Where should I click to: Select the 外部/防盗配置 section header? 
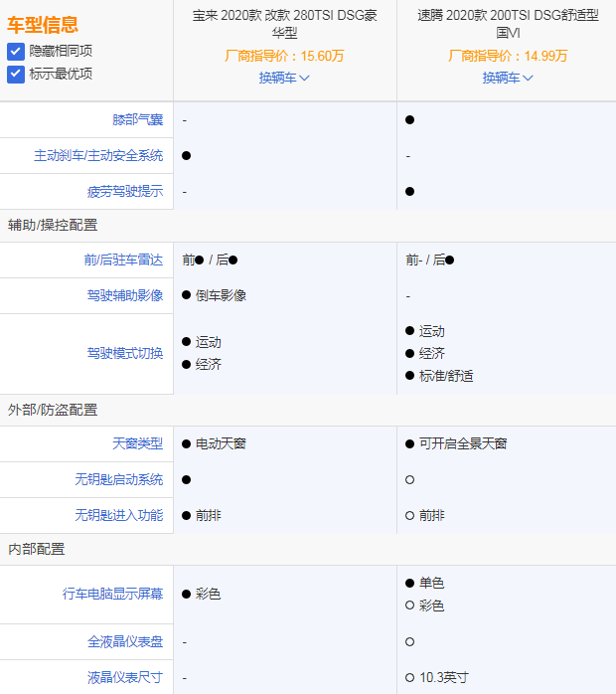coord(53,410)
